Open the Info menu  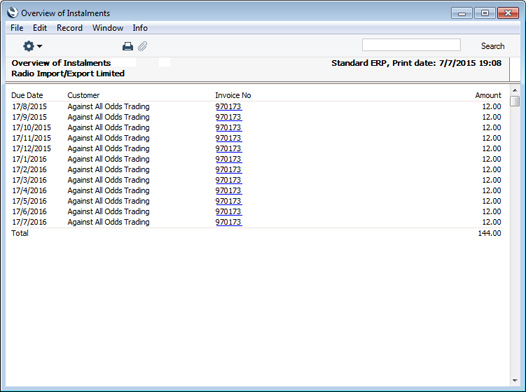[140, 28]
